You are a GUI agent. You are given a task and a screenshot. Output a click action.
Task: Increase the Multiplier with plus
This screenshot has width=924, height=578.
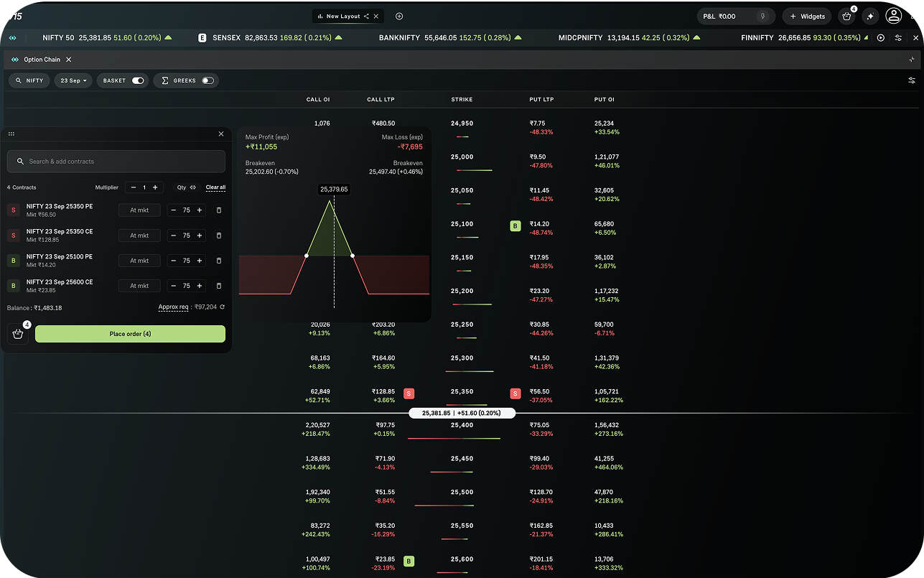(155, 187)
